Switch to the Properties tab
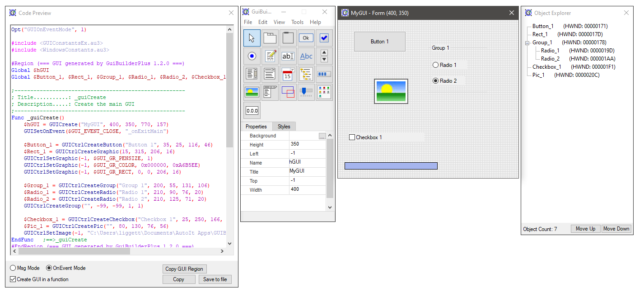Screen dimensions: 644x297 (256, 127)
